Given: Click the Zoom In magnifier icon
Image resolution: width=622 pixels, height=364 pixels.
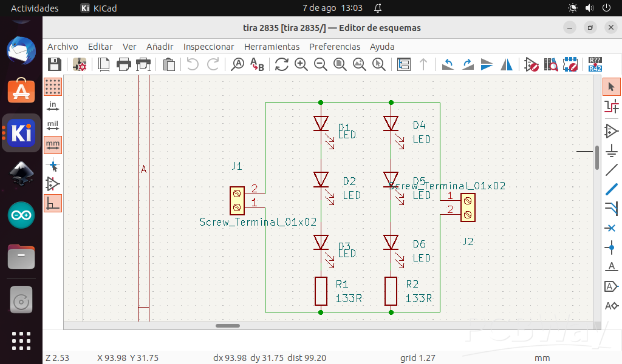Looking at the screenshot, I should point(301,64).
